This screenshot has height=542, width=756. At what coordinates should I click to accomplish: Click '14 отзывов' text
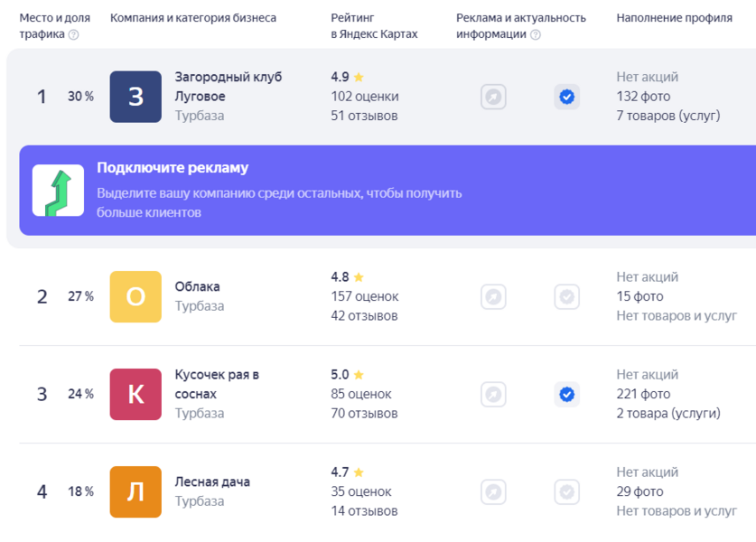[x=364, y=510]
